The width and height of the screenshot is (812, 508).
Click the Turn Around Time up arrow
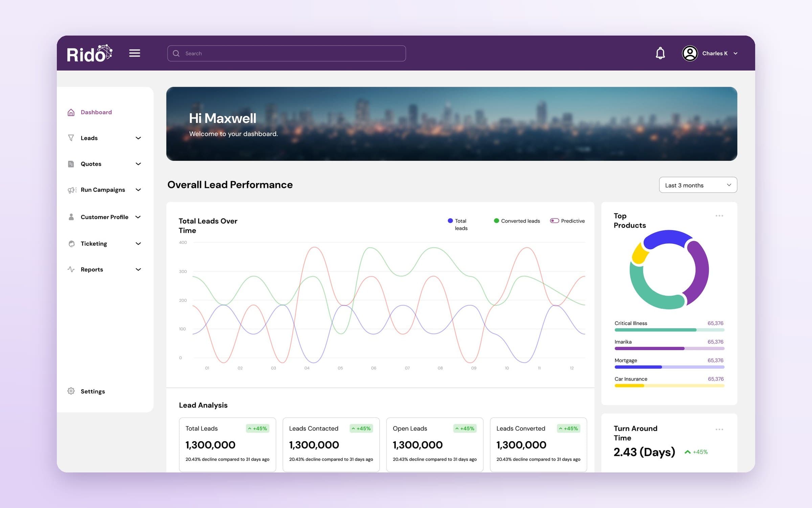pyautogui.click(x=687, y=452)
